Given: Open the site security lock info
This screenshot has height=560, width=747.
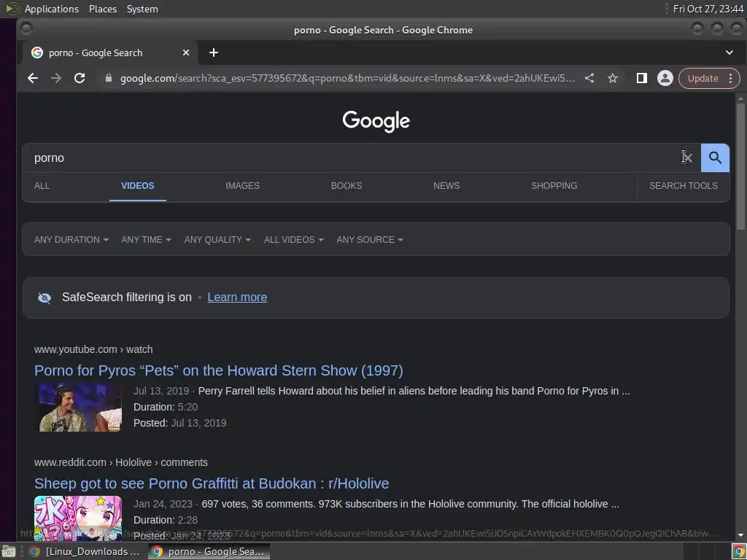Looking at the screenshot, I should pos(109,78).
